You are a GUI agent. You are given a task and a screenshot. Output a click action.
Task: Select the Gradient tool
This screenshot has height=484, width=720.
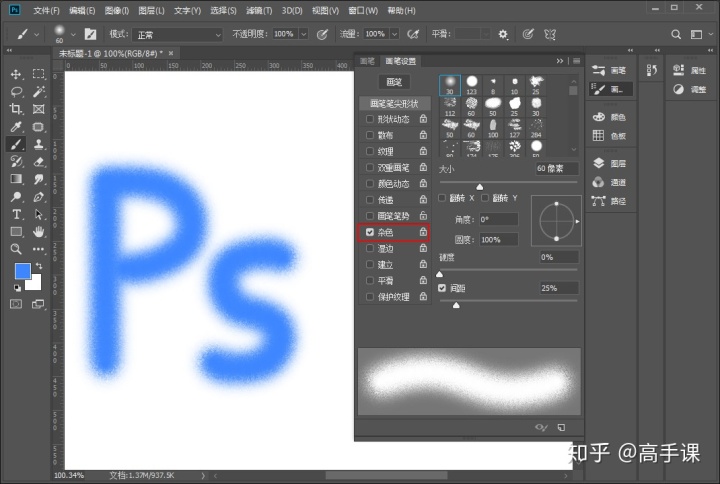[x=16, y=179]
